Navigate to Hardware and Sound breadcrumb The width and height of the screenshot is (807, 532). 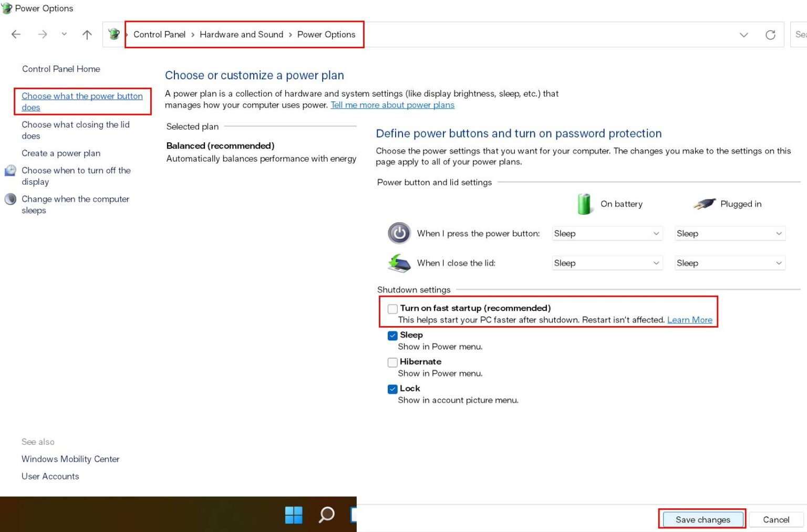point(241,35)
